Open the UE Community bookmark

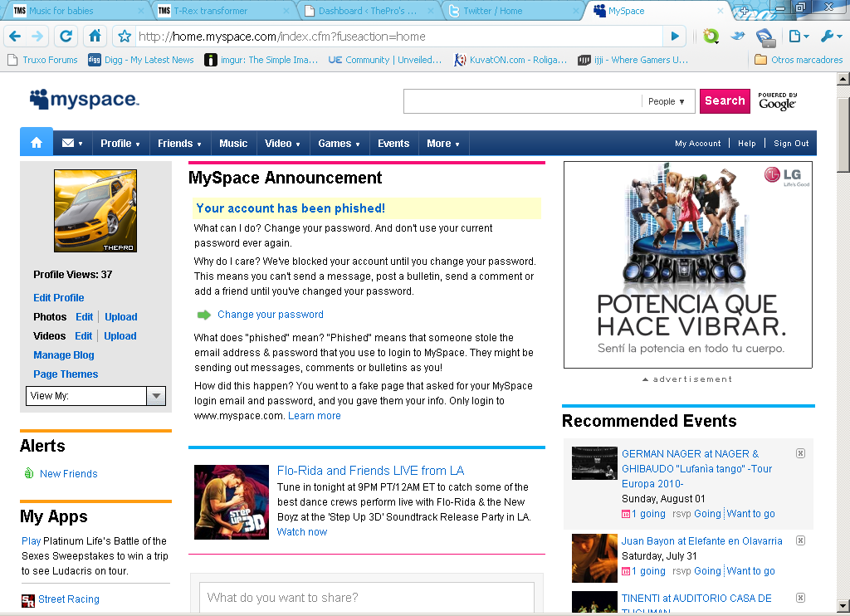click(x=385, y=60)
